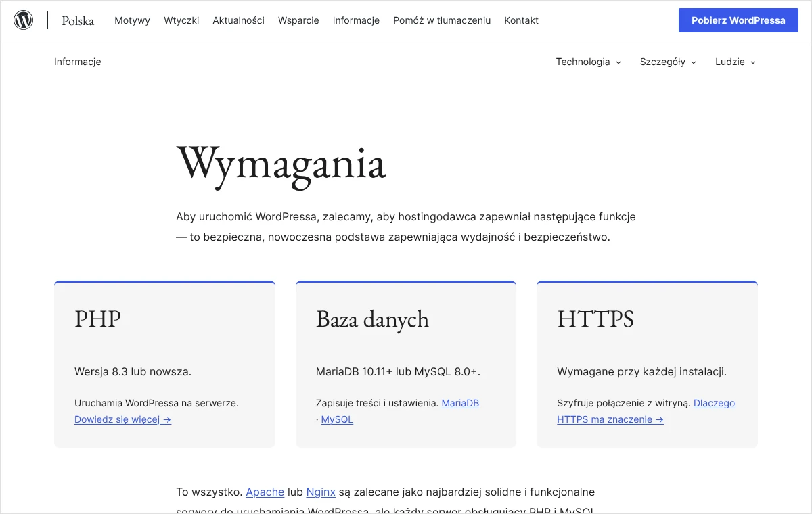Click text 'Wersja 8.3 lub nowsza.'

click(133, 371)
